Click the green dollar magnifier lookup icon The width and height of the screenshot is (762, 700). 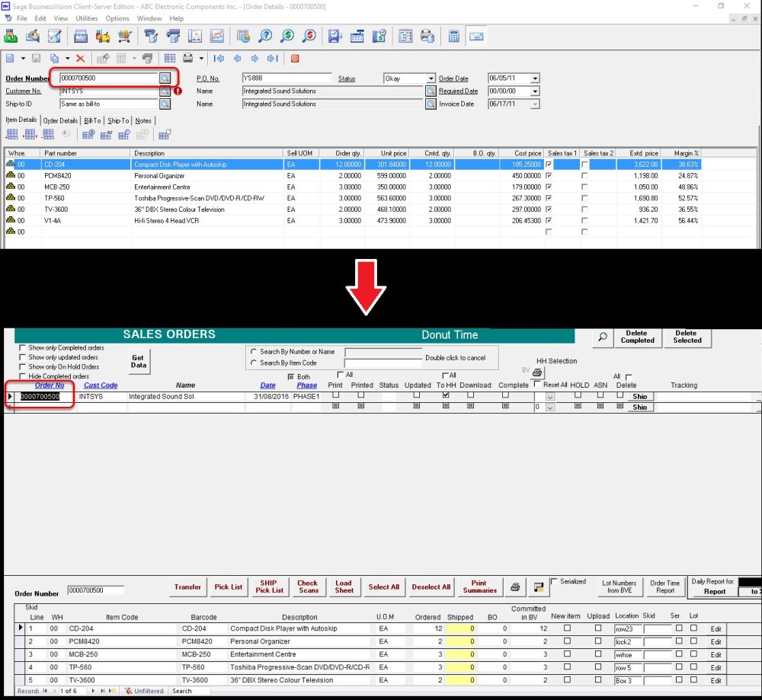pyautogui.click(x=287, y=36)
